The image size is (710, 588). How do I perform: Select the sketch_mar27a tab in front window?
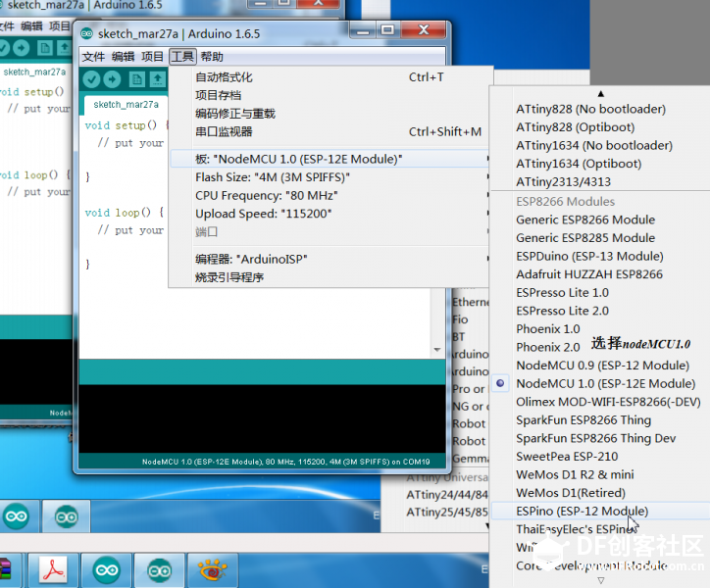click(126, 105)
